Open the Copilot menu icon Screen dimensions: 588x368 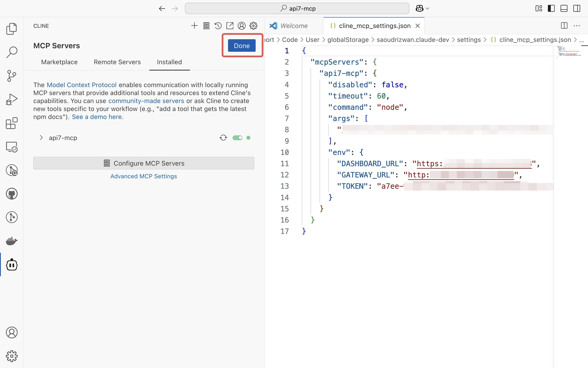coord(419,9)
